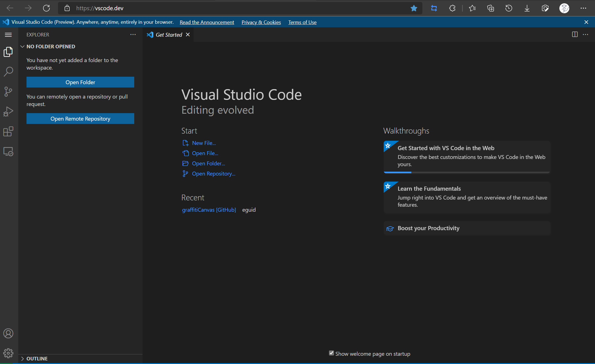Open the Run and Debug view
This screenshot has width=595, height=364.
(8, 111)
